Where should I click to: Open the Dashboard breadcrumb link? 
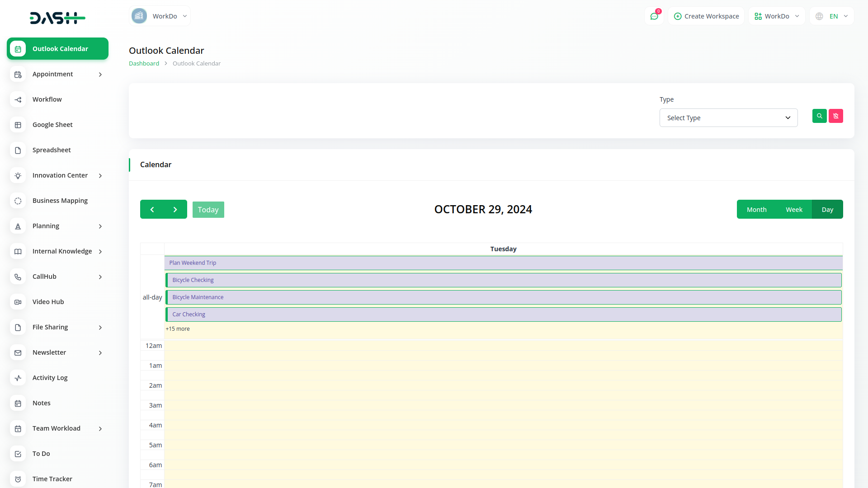click(x=144, y=63)
